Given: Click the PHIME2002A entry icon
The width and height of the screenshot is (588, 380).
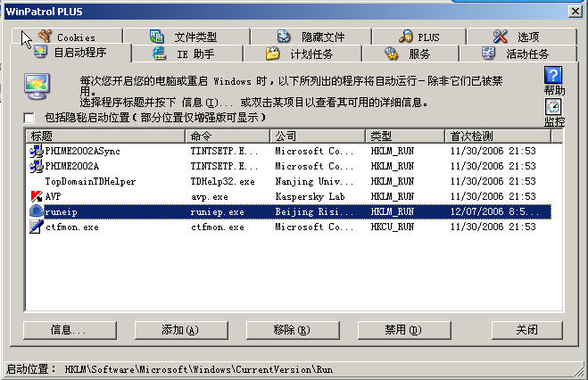Looking at the screenshot, I should pyautogui.click(x=37, y=166).
